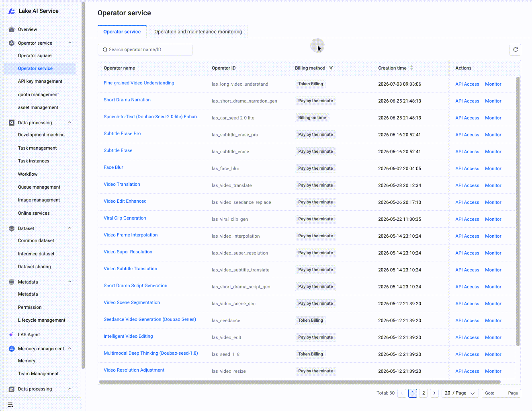Click the horizontal table scrollbar

coord(299,382)
